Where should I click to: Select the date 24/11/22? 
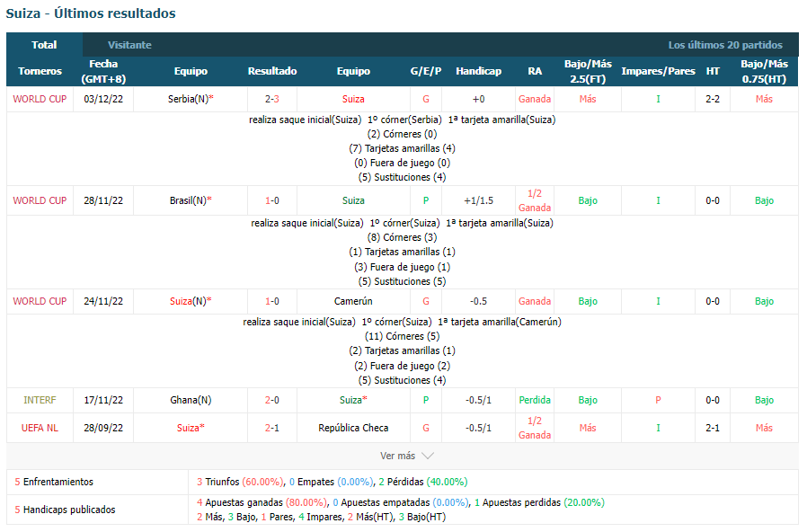[103, 301]
